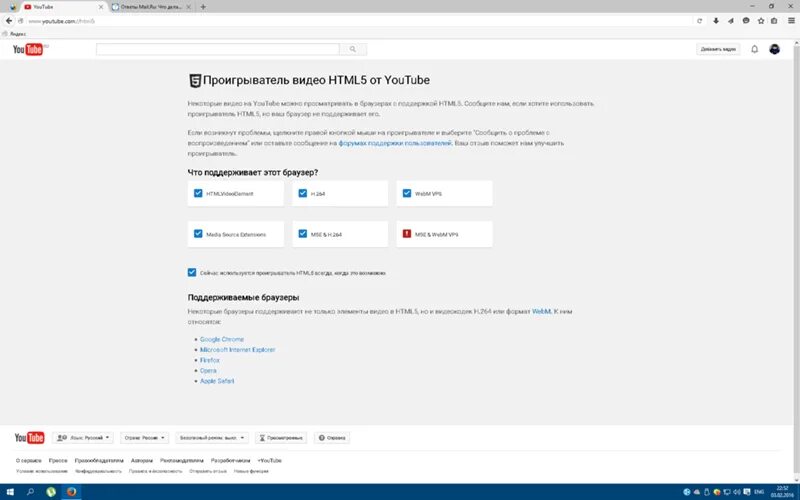Click the taskbar clock
The image size is (800, 500).
click(781, 492)
